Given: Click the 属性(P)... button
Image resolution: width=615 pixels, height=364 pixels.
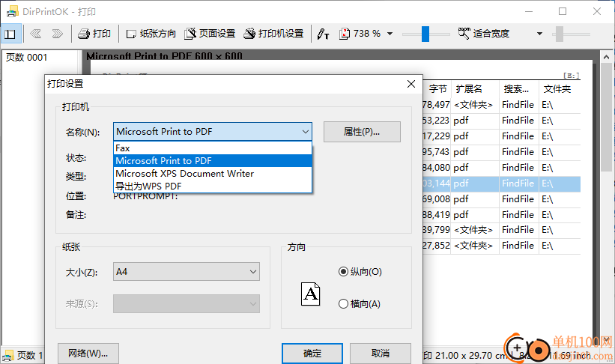Looking at the screenshot, I should coord(362,132).
